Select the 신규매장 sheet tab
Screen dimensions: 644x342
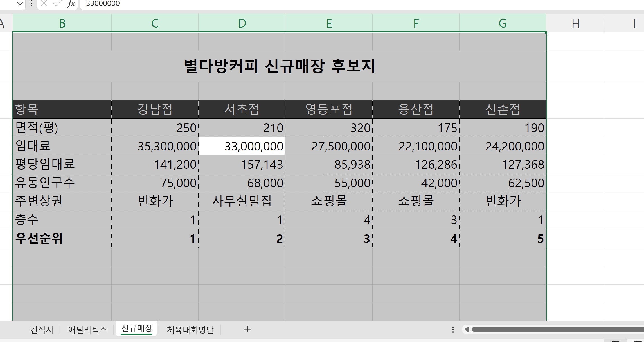pyautogui.click(x=137, y=328)
